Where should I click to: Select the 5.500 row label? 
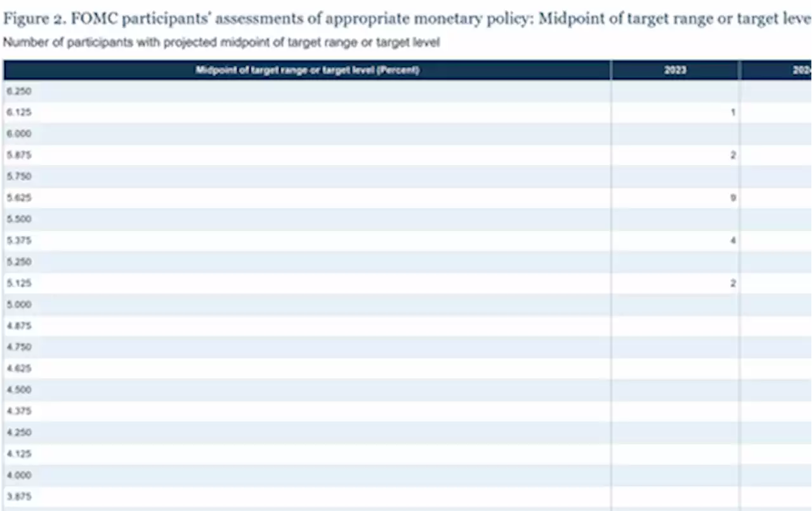[x=19, y=219]
